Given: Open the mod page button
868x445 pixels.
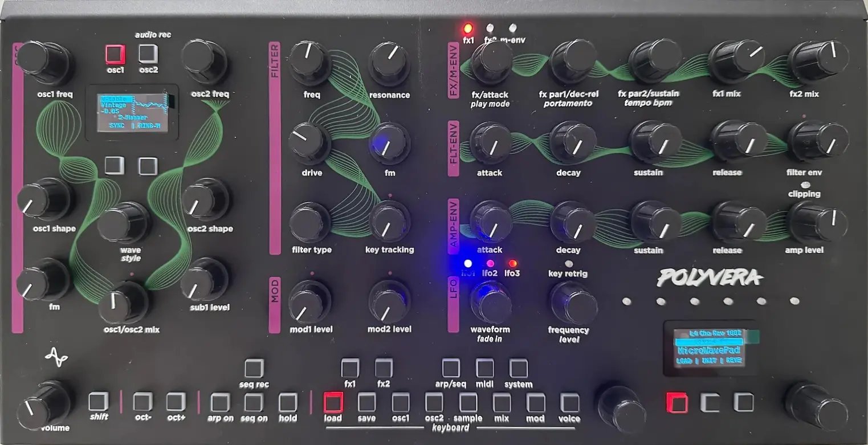Looking at the screenshot, I should click(536, 403).
